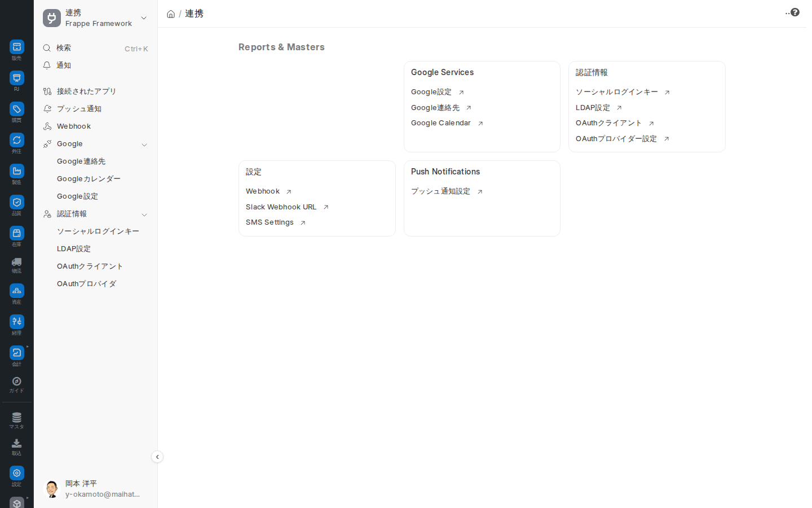Open the 在庫 (Stock) module icon
812x508 pixels.
pyautogui.click(x=16, y=233)
